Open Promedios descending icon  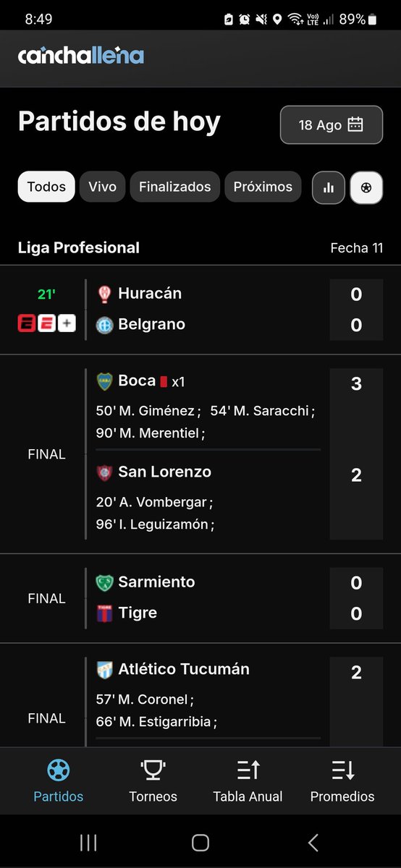click(x=342, y=770)
